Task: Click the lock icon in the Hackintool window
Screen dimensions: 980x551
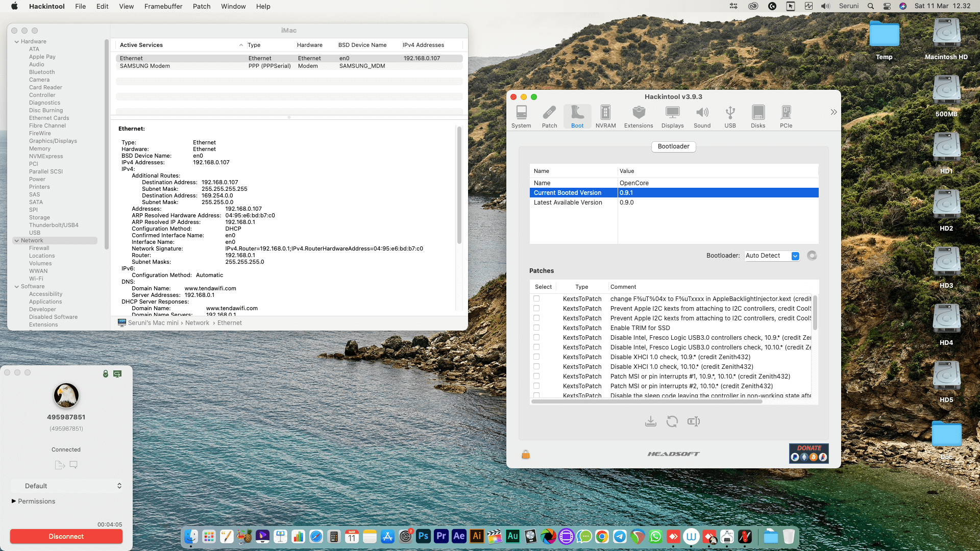Action: 525,454
